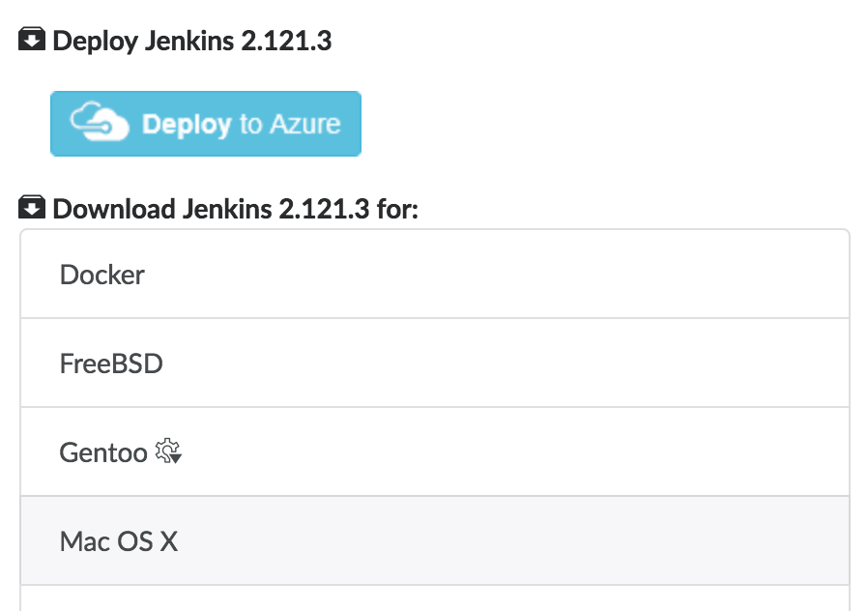Viewport: 868px width, 611px height.
Task: Click the "Deploy Jenkins 2.121.3" heading text
Action: coord(192,42)
